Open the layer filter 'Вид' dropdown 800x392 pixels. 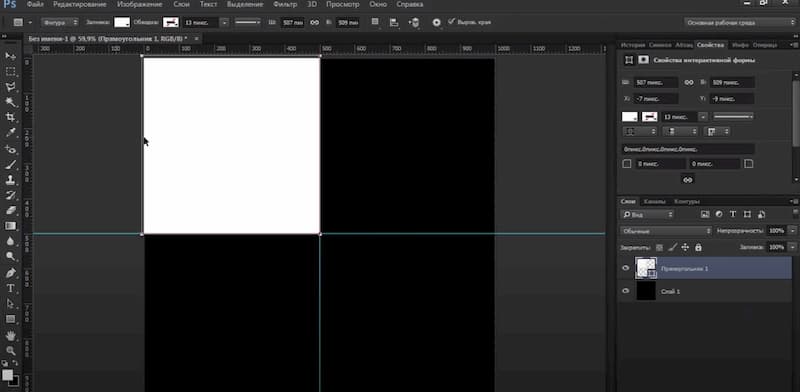(647, 214)
